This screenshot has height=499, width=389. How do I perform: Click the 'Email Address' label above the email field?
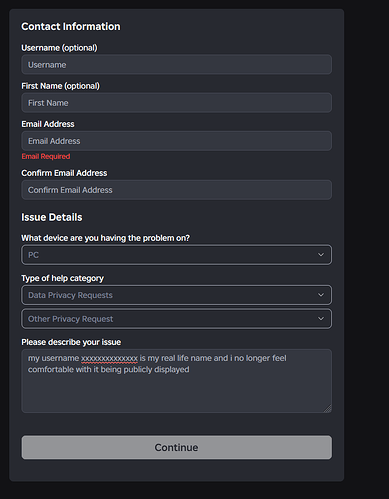48,124
